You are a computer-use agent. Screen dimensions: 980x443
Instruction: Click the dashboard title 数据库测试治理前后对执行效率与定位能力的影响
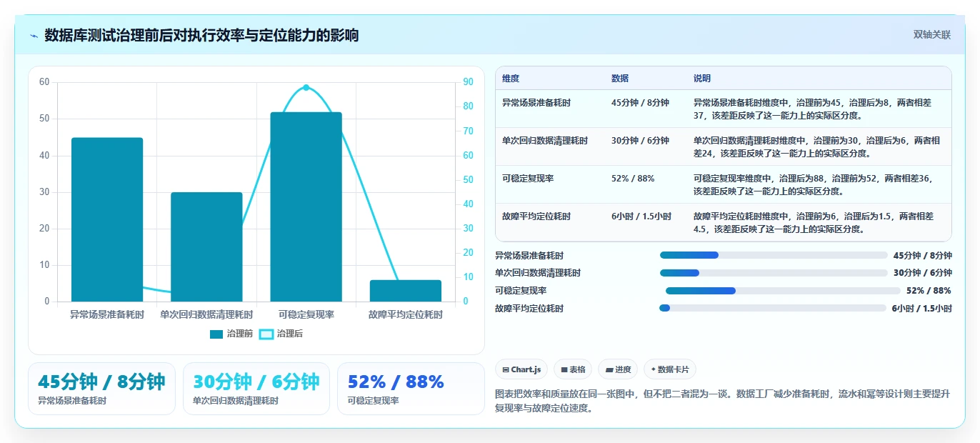[201, 35]
